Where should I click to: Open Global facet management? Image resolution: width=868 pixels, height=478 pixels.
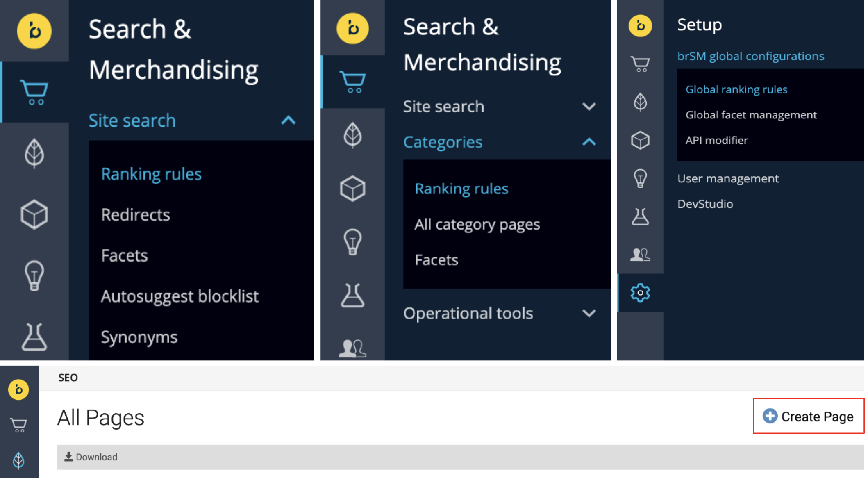click(x=751, y=115)
